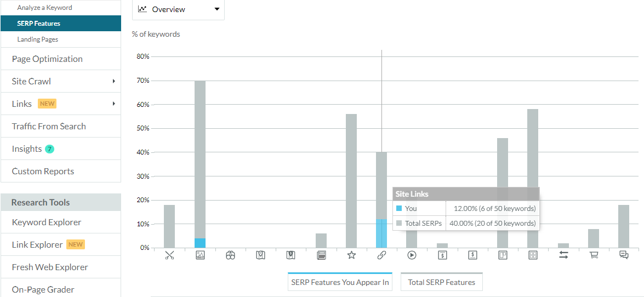Select the shopping cart icon
This screenshot has height=297, width=644.
click(594, 255)
